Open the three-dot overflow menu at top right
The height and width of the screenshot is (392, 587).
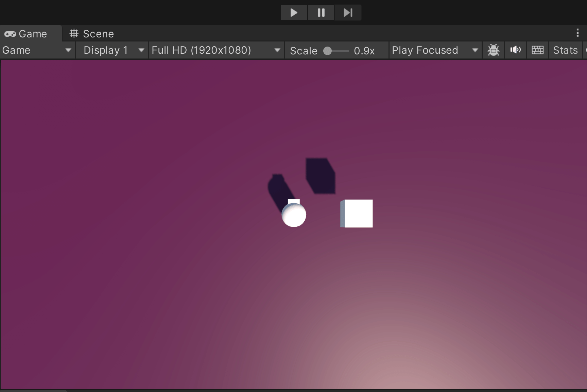(x=577, y=33)
